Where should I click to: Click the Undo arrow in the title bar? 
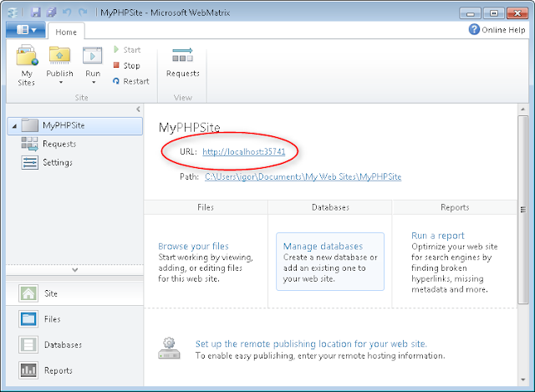tap(67, 13)
